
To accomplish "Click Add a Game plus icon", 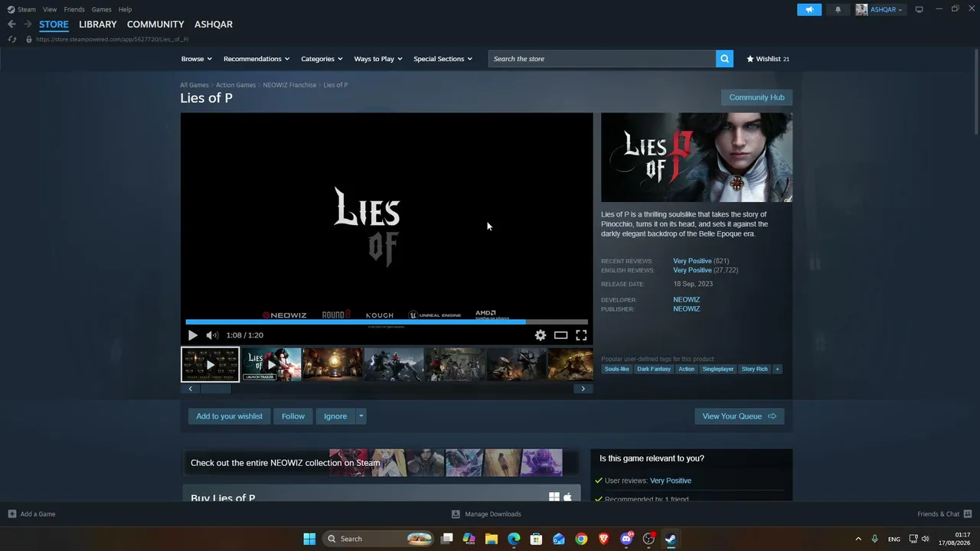I will coord(12,514).
